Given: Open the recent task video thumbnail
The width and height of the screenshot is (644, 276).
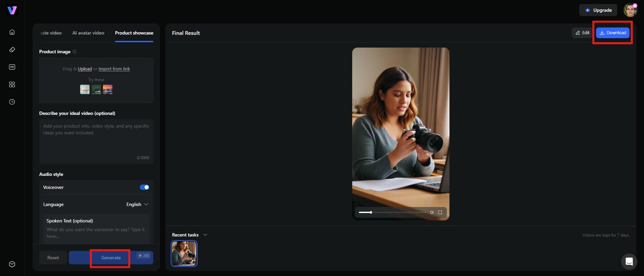Looking at the screenshot, I should pyautogui.click(x=184, y=254).
